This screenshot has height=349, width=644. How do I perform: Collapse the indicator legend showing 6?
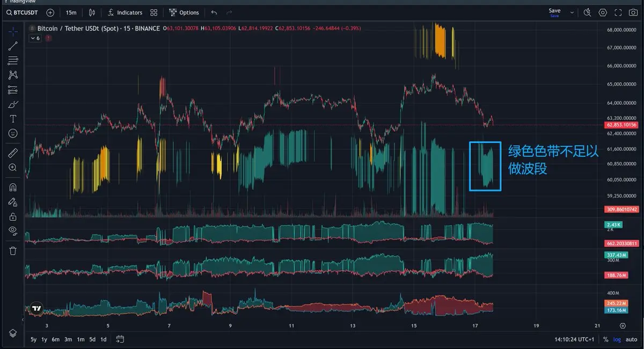35,38
